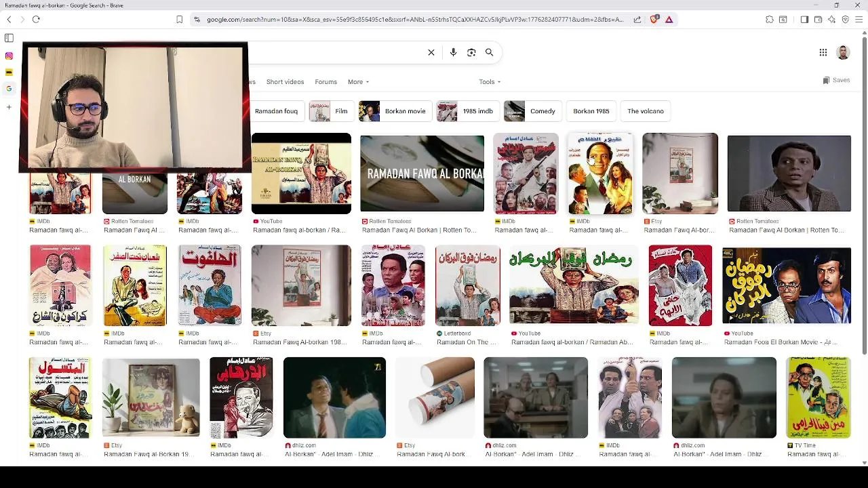Expand the More search categories dropdown

[x=358, y=82]
